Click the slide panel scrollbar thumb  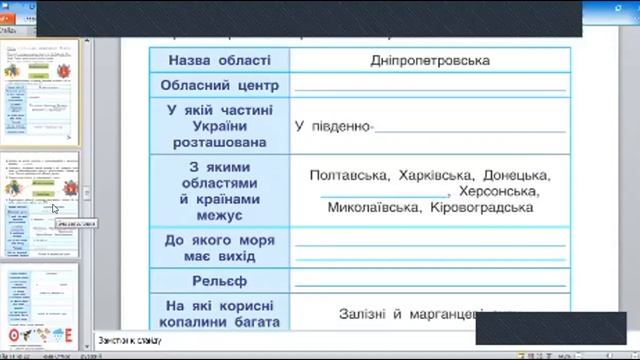coord(87,193)
